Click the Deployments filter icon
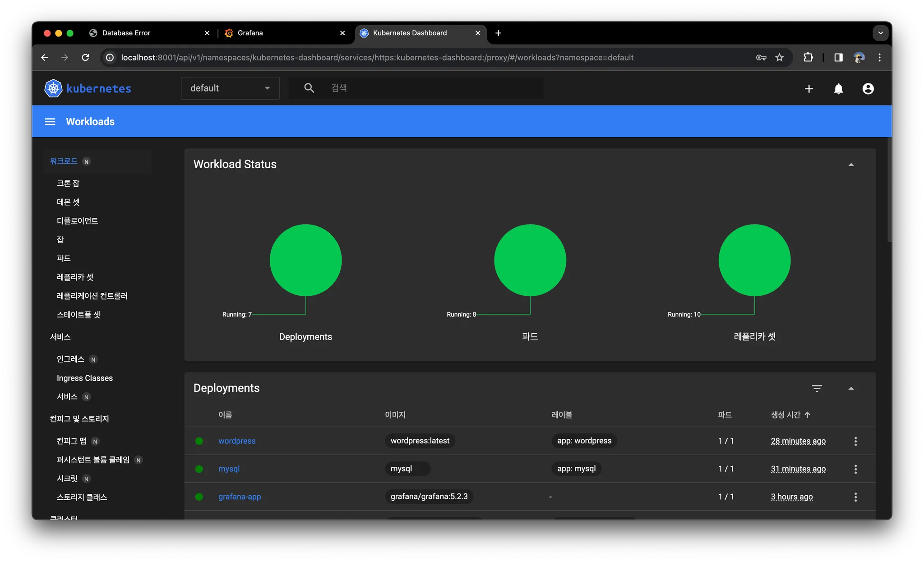The height and width of the screenshot is (562, 924). click(817, 388)
